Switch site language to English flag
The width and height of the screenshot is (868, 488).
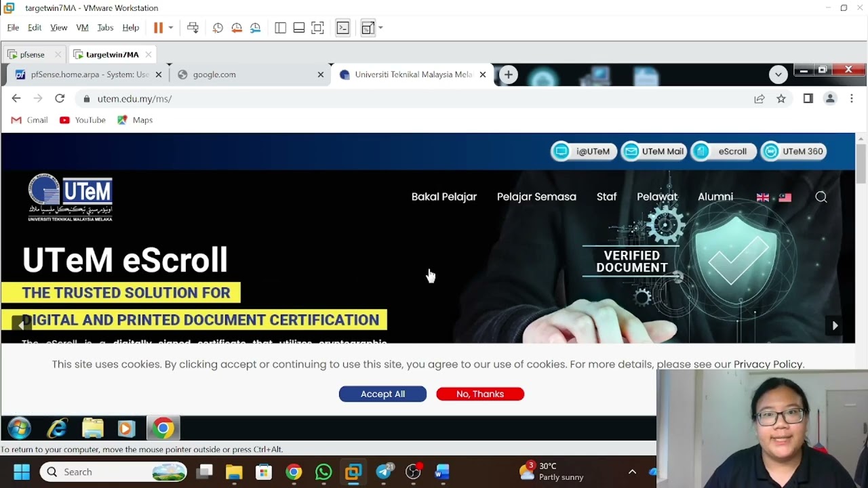(x=763, y=197)
